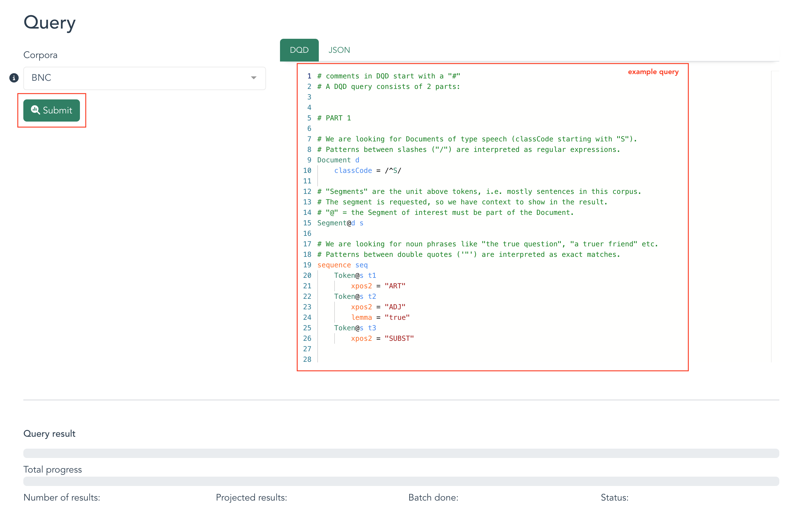Viewport: 812px width, 516px height.
Task: Click comment line 14 about '@' meaning
Action: pos(445,213)
